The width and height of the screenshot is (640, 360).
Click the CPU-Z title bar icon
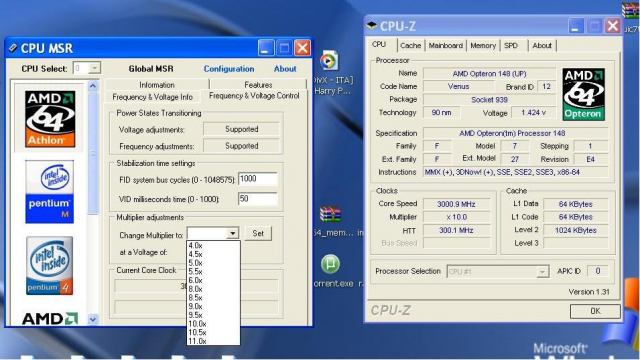(371, 26)
